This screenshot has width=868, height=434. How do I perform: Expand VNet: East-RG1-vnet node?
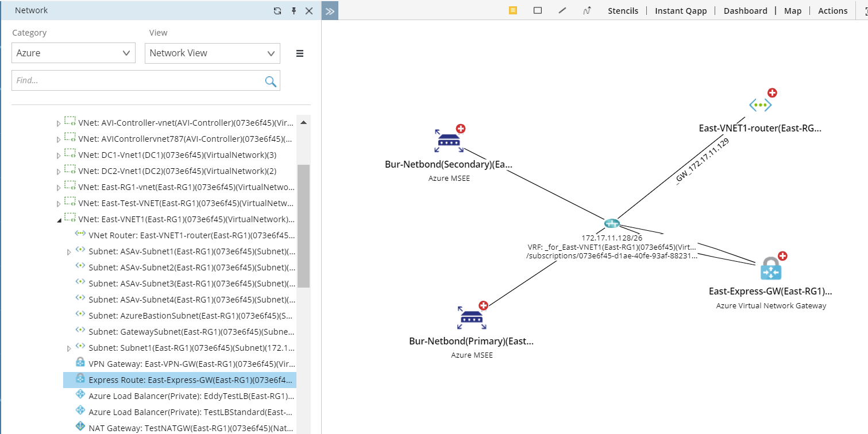click(x=58, y=188)
